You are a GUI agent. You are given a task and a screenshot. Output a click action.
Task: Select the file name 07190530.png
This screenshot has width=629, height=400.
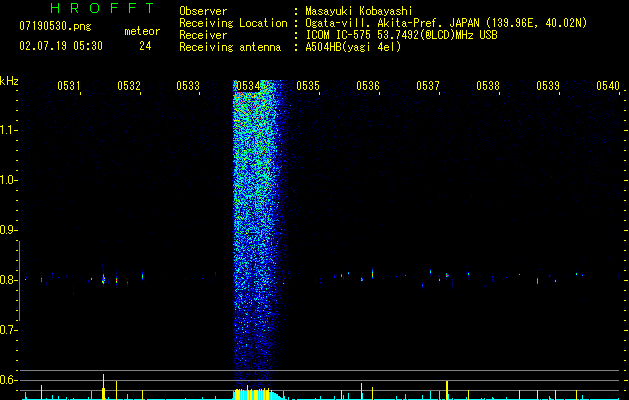55,27
